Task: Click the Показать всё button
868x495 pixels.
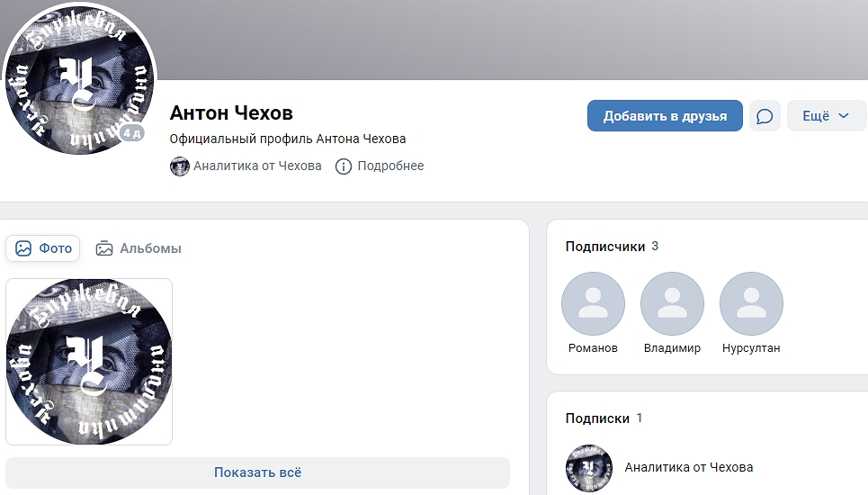Action: (x=257, y=472)
